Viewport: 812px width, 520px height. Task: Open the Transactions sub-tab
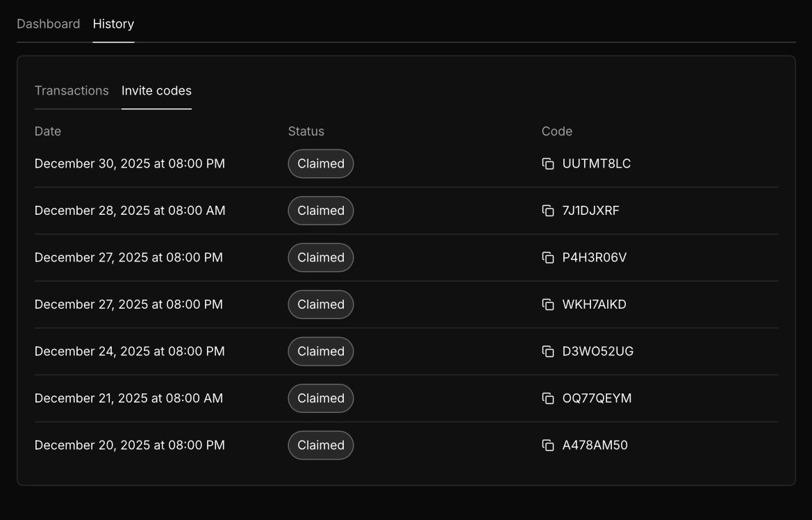point(72,91)
